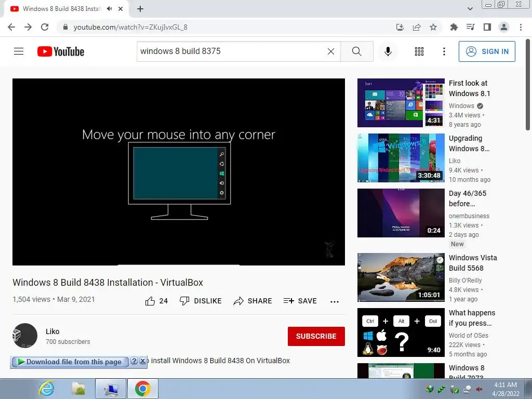Open First look at Windows 8.1 thumbnail
Image resolution: width=532 pixels, height=399 pixels.
click(x=401, y=103)
